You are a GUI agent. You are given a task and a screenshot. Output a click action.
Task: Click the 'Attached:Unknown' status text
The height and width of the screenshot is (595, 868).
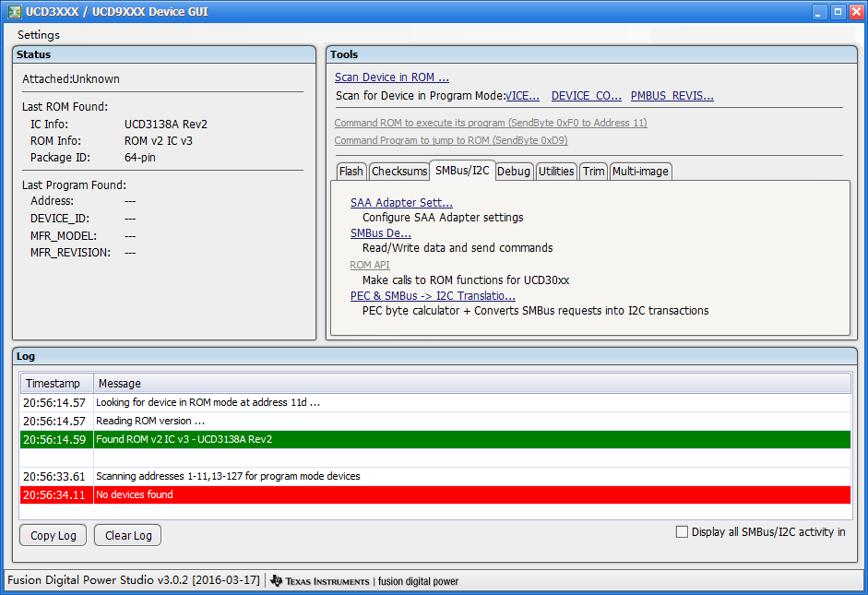point(71,79)
